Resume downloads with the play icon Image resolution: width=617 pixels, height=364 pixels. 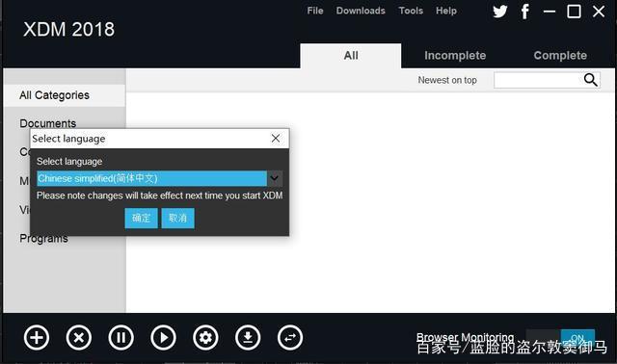click(163, 337)
